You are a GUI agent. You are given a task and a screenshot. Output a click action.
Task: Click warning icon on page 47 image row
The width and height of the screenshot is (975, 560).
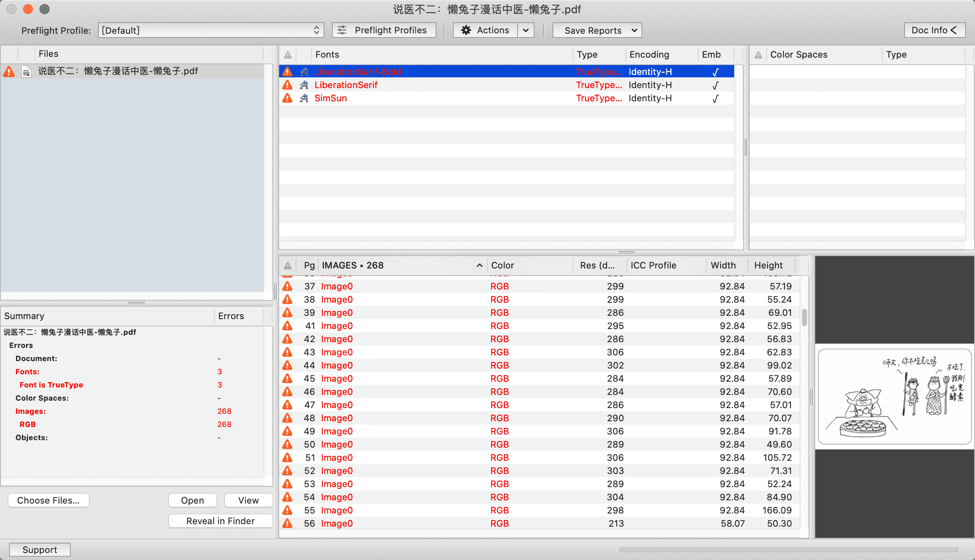pyautogui.click(x=287, y=405)
